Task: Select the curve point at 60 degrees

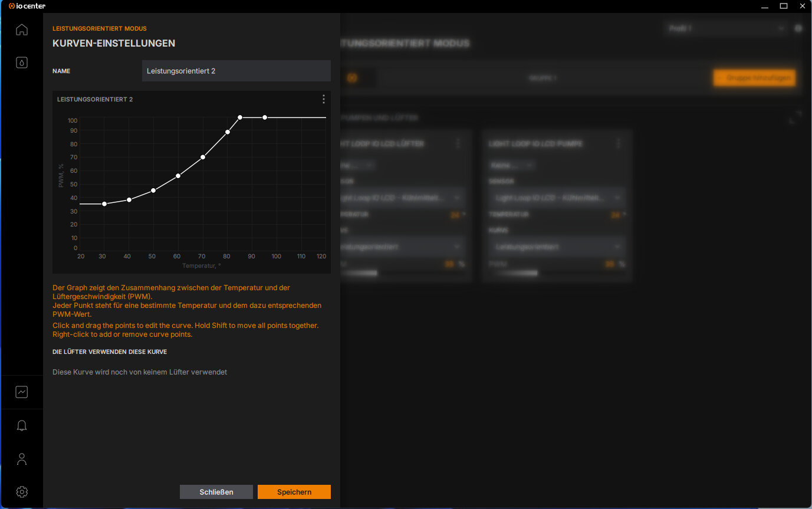Action: click(x=178, y=176)
